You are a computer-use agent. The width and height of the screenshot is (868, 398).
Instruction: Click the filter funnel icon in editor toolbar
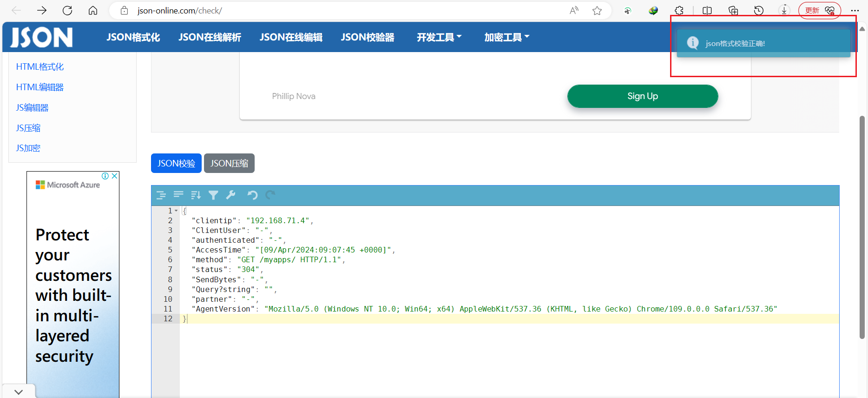(213, 195)
